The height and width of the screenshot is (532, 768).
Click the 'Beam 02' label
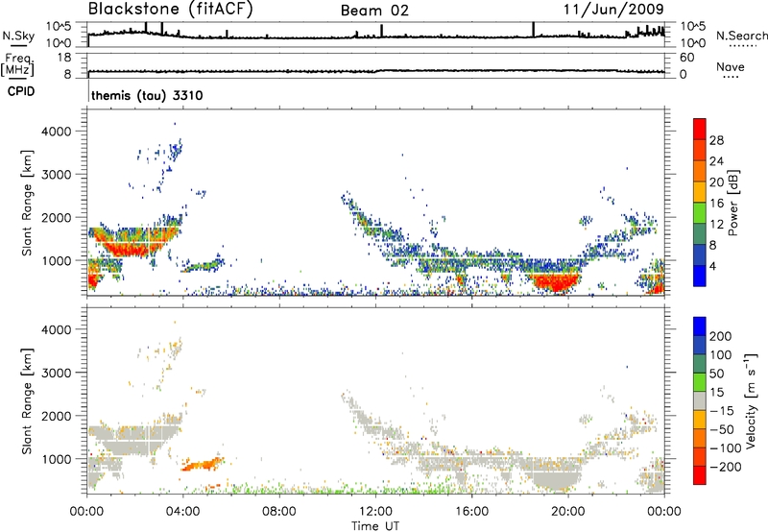[374, 11]
